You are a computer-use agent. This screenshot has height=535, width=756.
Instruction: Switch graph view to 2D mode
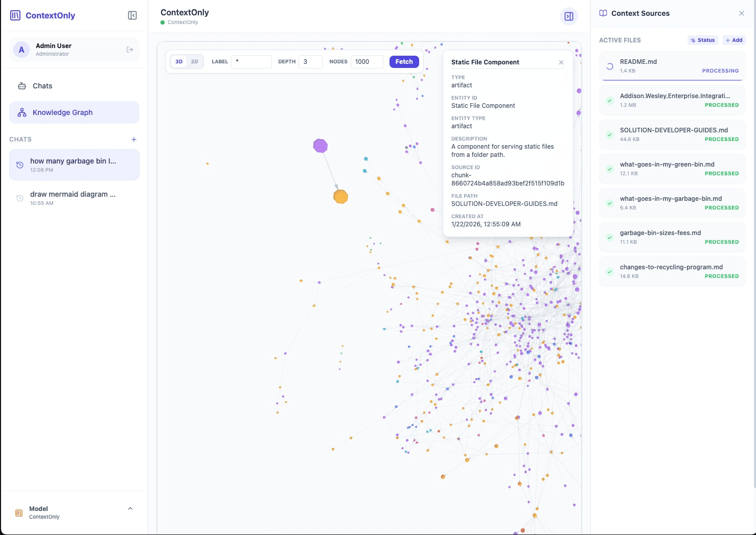[x=195, y=61]
